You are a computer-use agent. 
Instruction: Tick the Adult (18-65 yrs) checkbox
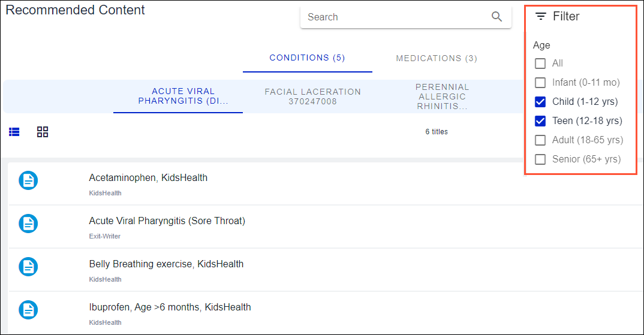pos(540,140)
